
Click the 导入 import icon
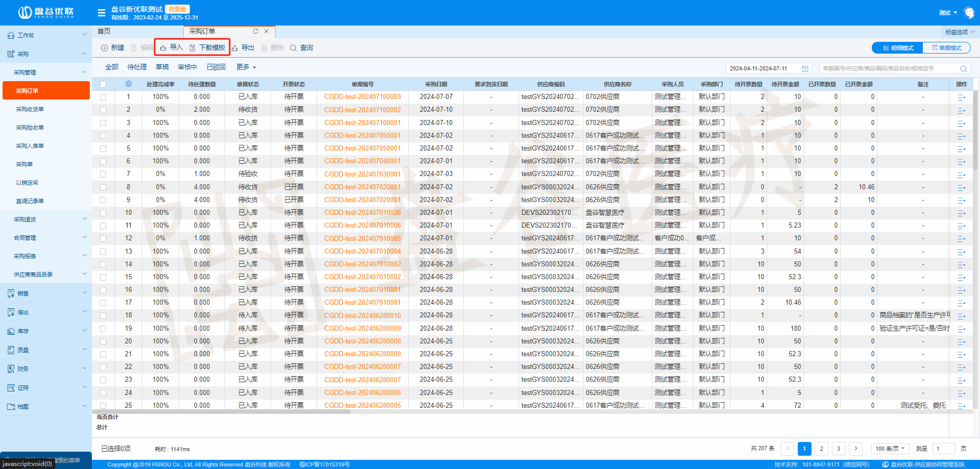pos(163,48)
